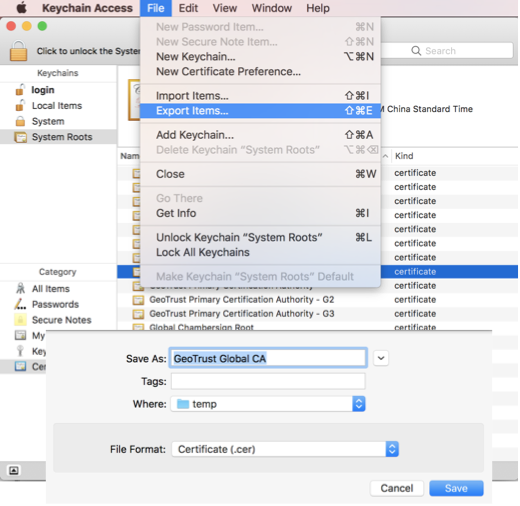Open the Window menu

pos(272,8)
